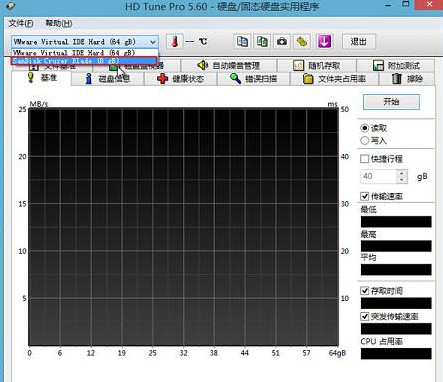Click the CPU 占用率 value box

click(396, 354)
